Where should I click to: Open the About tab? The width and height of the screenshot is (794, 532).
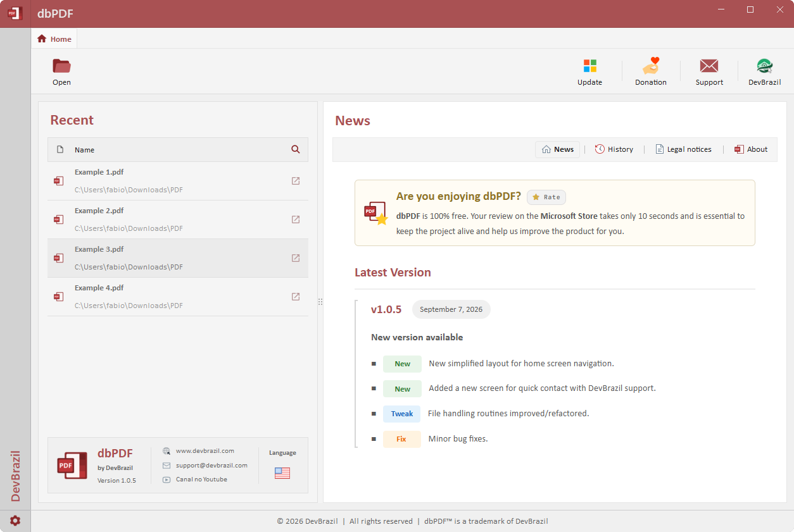(x=751, y=149)
